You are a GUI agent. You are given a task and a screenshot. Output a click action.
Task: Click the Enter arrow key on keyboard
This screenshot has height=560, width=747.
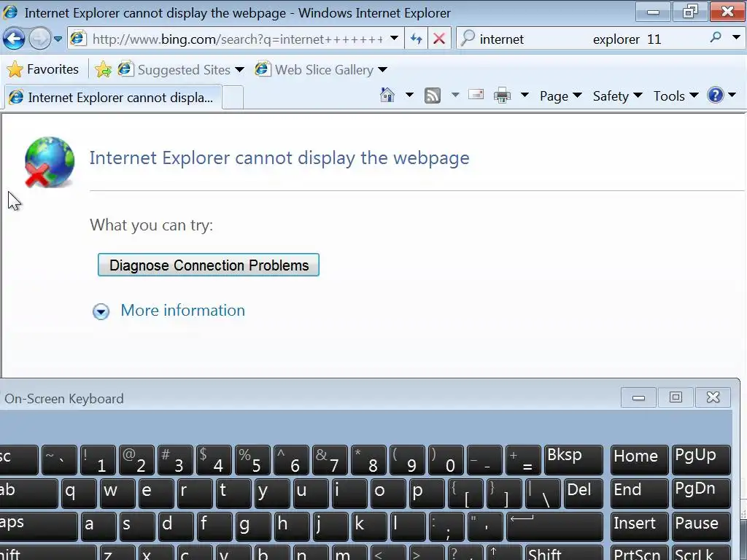(554, 526)
